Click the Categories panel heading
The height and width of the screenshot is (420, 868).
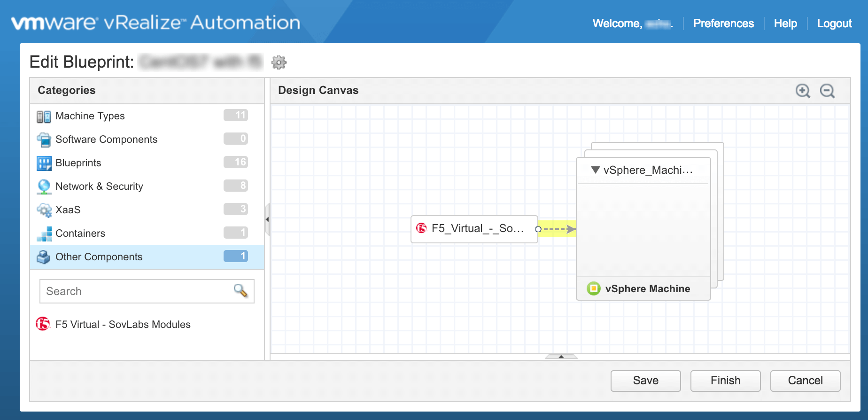click(x=67, y=90)
